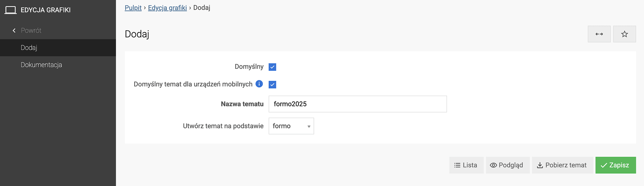The height and width of the screenshot is (186, 644).
Task: Click the list icon on Lista button
Action: click(457, 165)
